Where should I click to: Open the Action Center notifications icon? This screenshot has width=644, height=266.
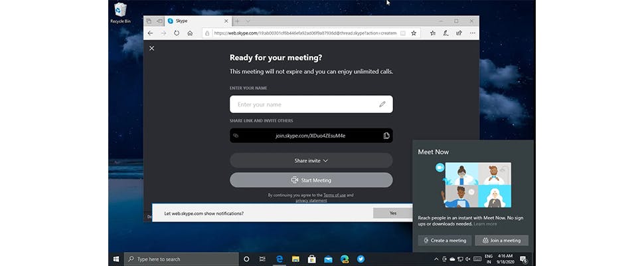pos(523,259)
